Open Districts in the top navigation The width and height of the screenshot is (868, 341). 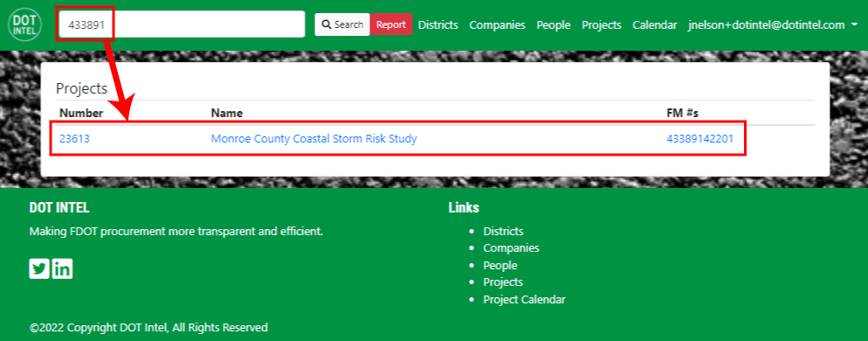tap(437, 25)
